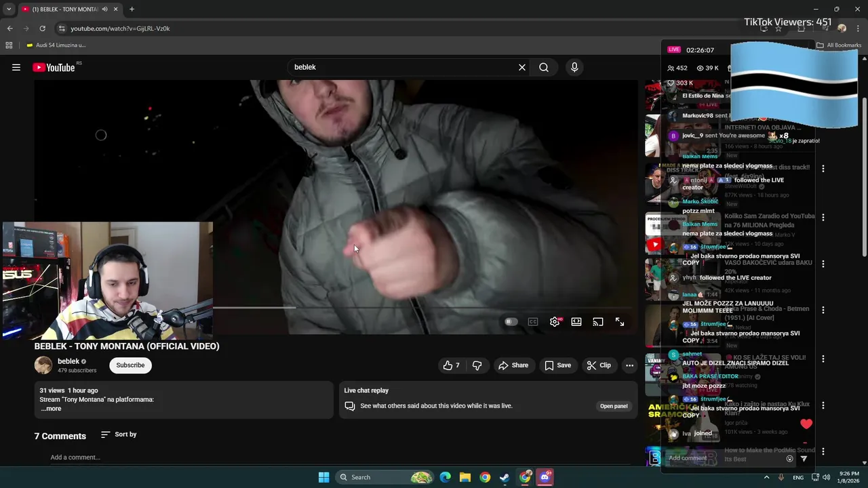Open the volume control in the system tray
868x488 pixels.
[826, 477]
